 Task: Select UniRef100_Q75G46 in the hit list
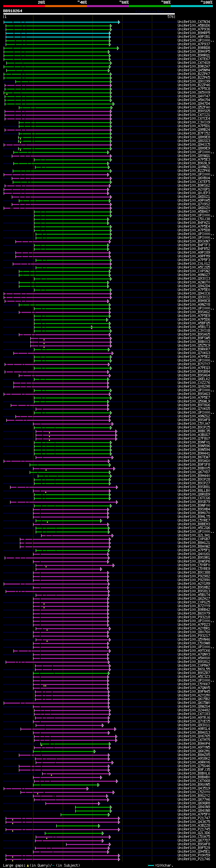(x=194, y=766)
